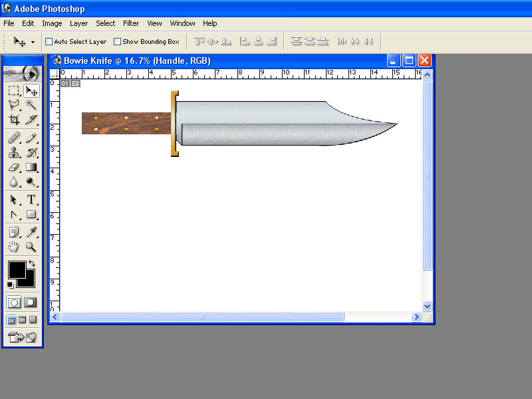Swap foreground and background colors
532x399 pixels.
pyautogui.click(x=32, y=263)
